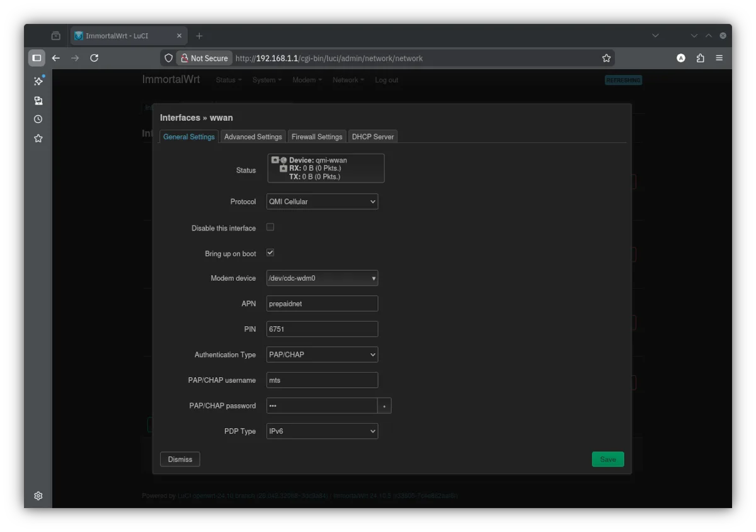Check the Disable this interface checkbox
The height and width of the screenshot is (532, 756).
pyautogui.click(x=270, y=227)
